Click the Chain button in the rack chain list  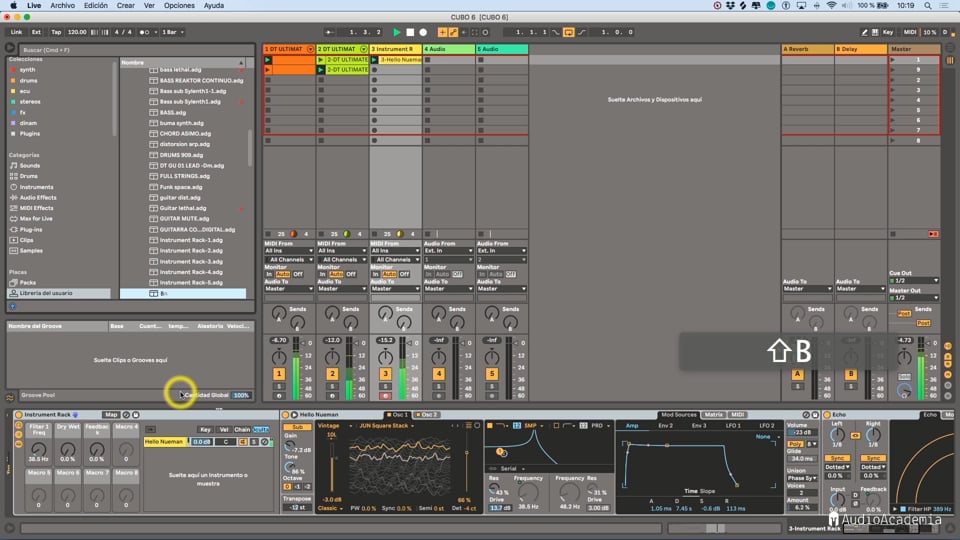[242, 430]
